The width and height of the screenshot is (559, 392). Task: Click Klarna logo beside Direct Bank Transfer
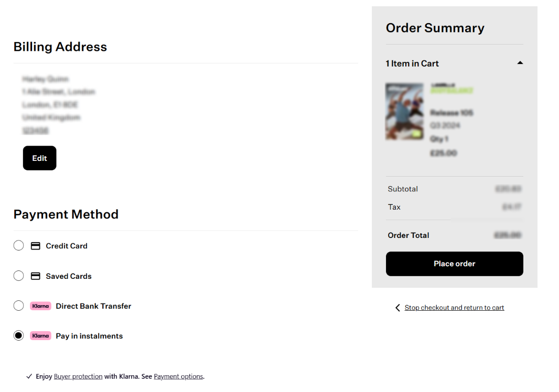(40, 306)
